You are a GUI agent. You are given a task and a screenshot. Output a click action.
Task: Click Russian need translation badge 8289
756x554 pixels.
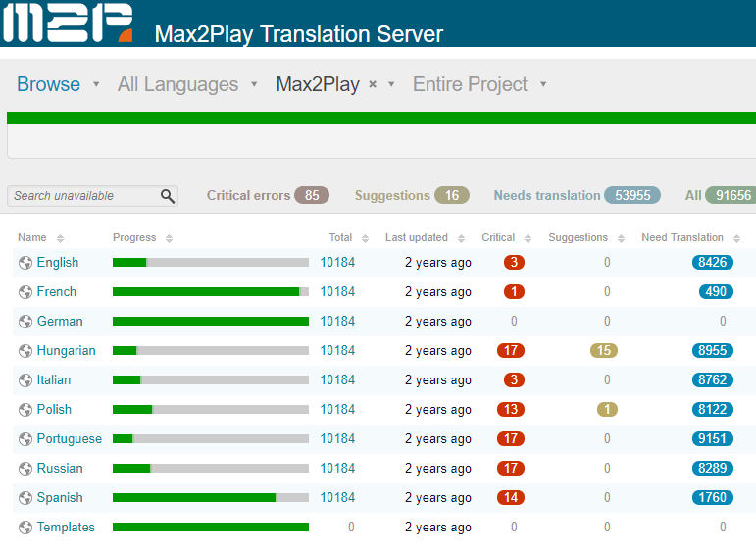(x=713, y=468)
